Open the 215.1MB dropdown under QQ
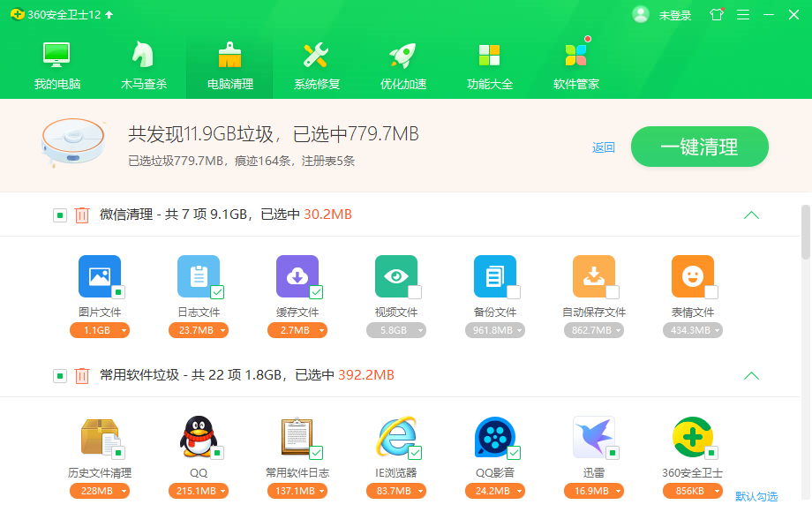The width and height of the screenshot is (812, 512). (x=199, y=491)
